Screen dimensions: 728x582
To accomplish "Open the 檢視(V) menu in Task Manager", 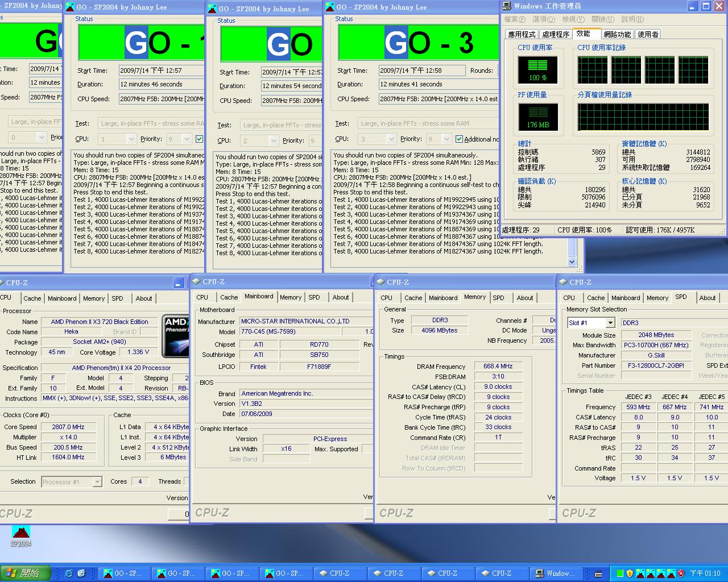I will click(x=573, y=19).
